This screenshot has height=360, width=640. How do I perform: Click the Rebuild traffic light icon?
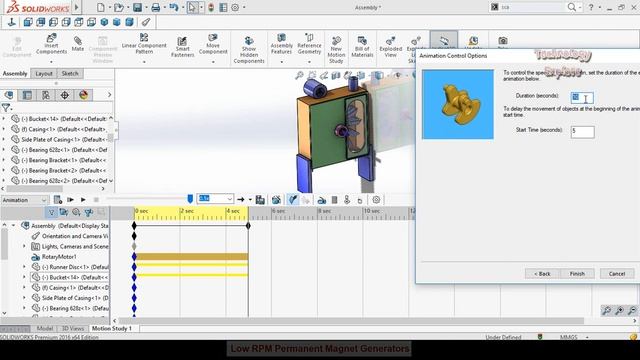(211, 7)
